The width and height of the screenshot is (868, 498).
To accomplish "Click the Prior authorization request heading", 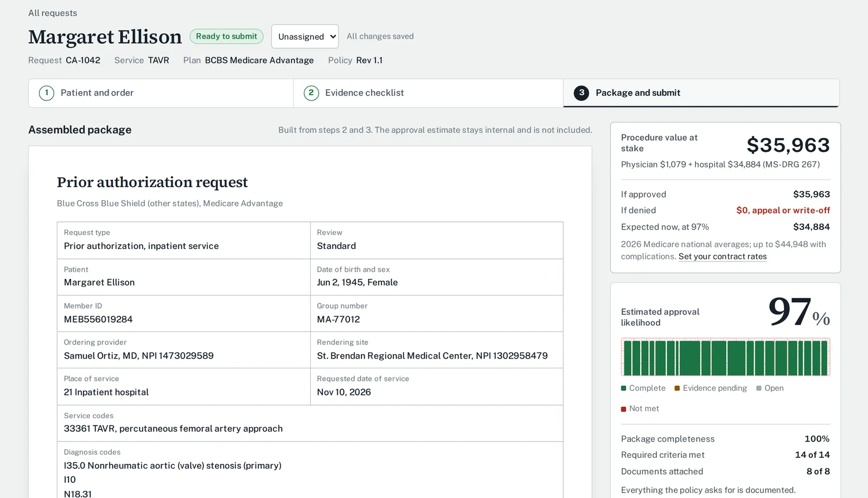I will click(x=152, y=182).
